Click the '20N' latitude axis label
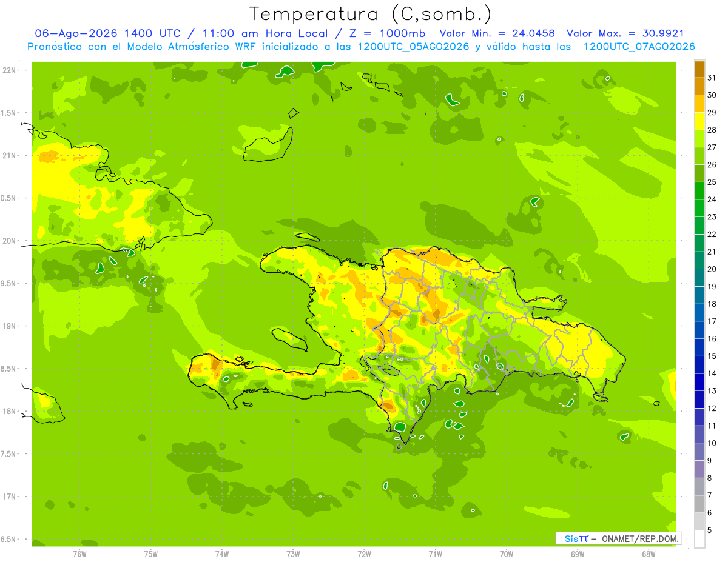The width and height of the screenshot is (728, 562). (8, 241)
